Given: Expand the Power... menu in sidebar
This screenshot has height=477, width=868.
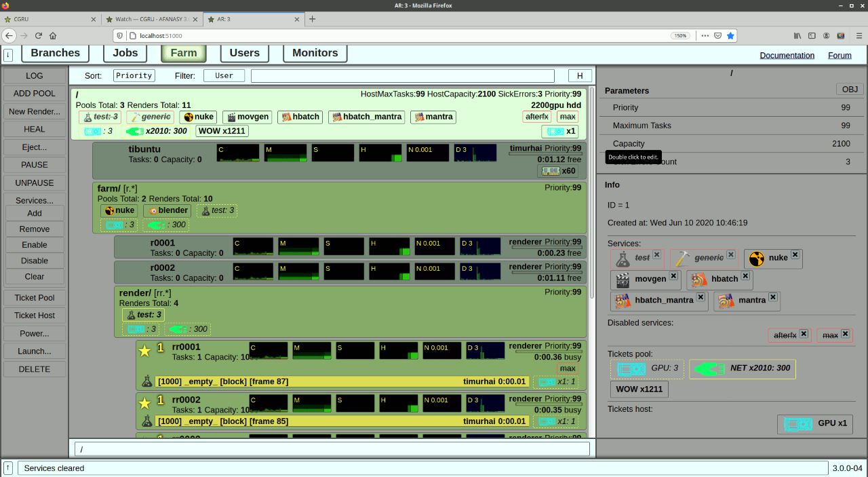Looking at the screenshot, I should [x=35, y=333].
